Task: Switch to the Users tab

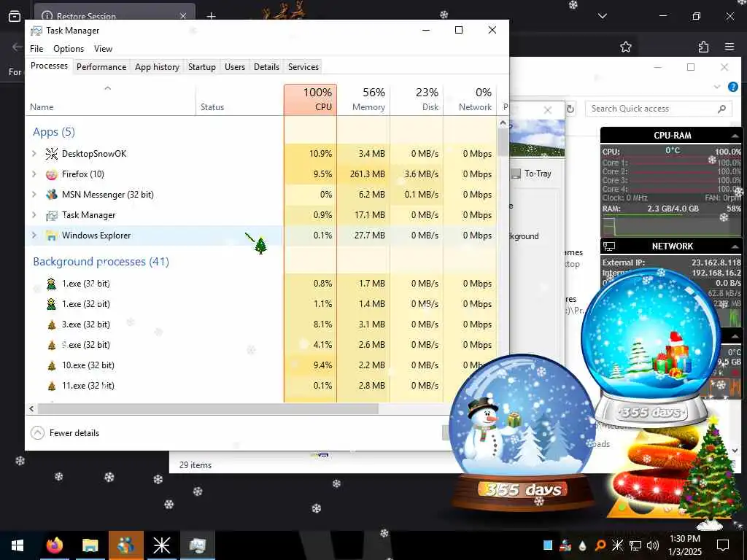Action: [235, 67]
